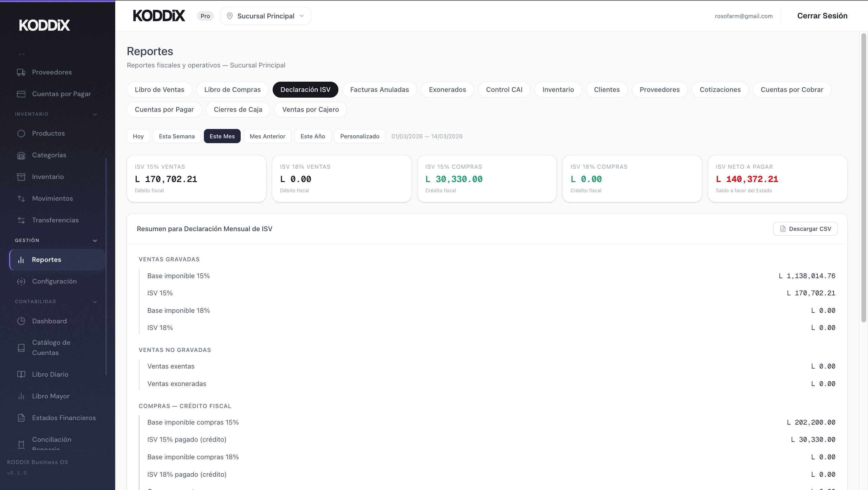Collapse the Inventario sidebar section
Viewport: 868px width, 490px height.
tap(95, 114)
